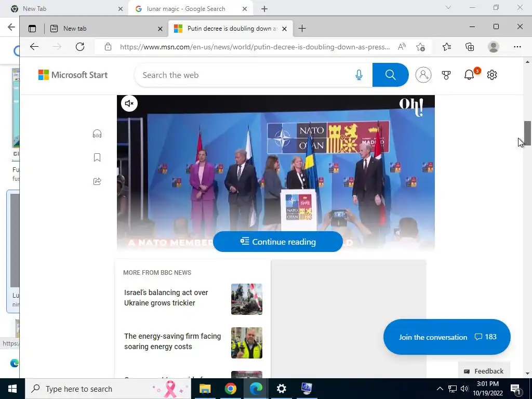Open Edge tab actions menu
The width and height of the screenshot is (532, 399).
(x=32, y=29)
